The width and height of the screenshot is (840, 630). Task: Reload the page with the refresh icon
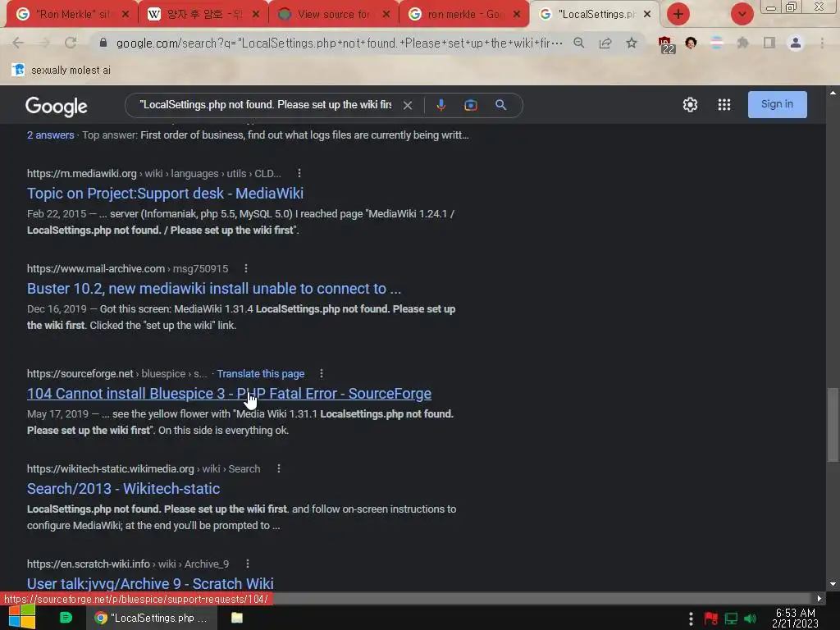click(71, 43)
